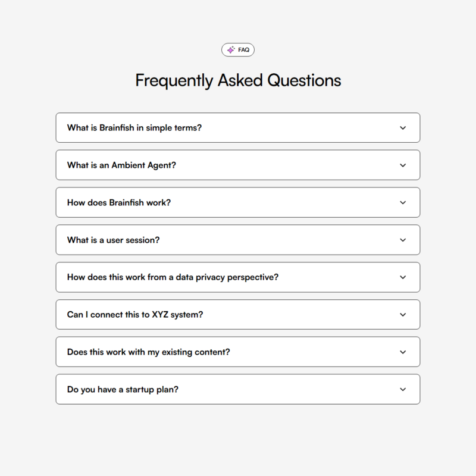Click the FAQ text label in the badge
Screen dimensions: 476x476
click(x=243, y=50)
